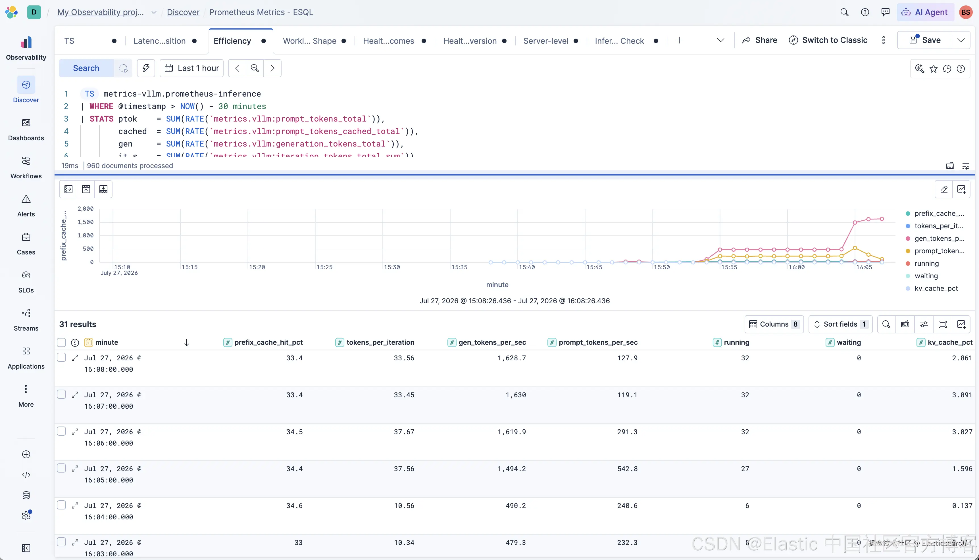
Task: Toggle the select-all rows checkbox
Action: click(62, 342)
